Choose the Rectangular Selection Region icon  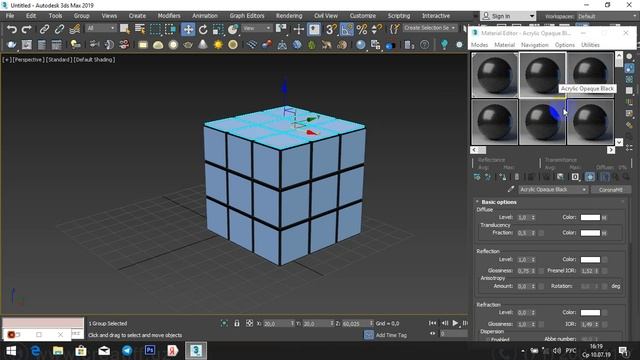155,29
